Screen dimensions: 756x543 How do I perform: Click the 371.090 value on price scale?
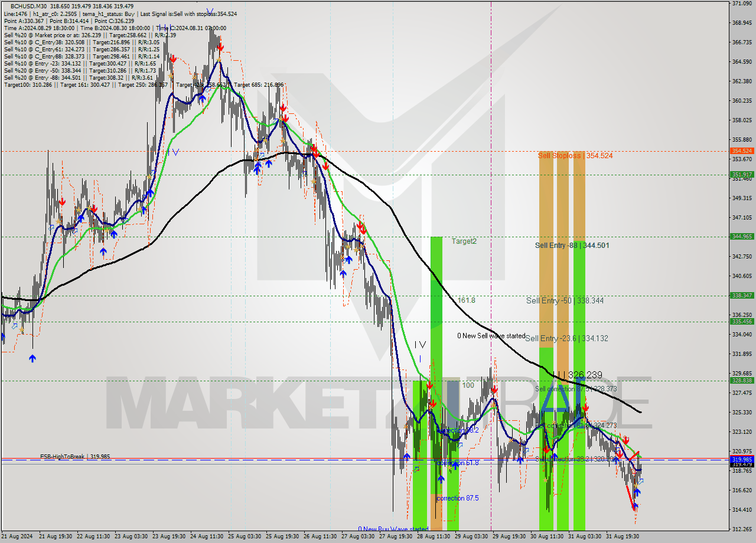point(741,4)
